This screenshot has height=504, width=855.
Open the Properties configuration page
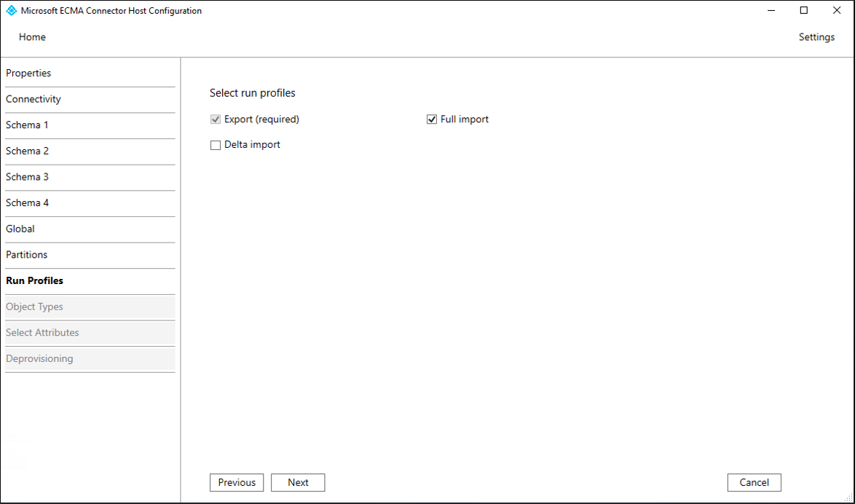coord(28,73)
